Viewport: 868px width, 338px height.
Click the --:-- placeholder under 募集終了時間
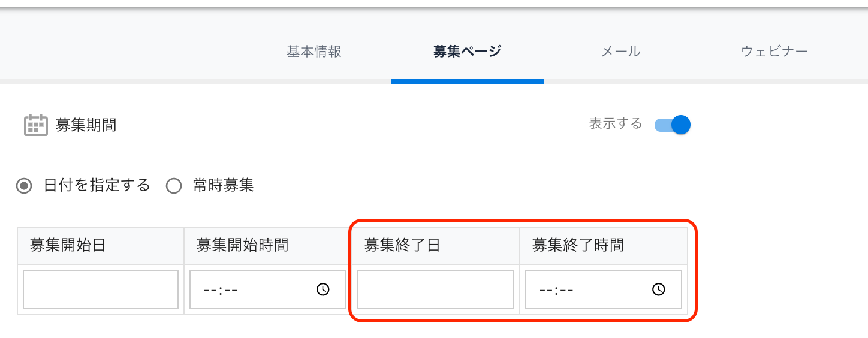point(557,290)
